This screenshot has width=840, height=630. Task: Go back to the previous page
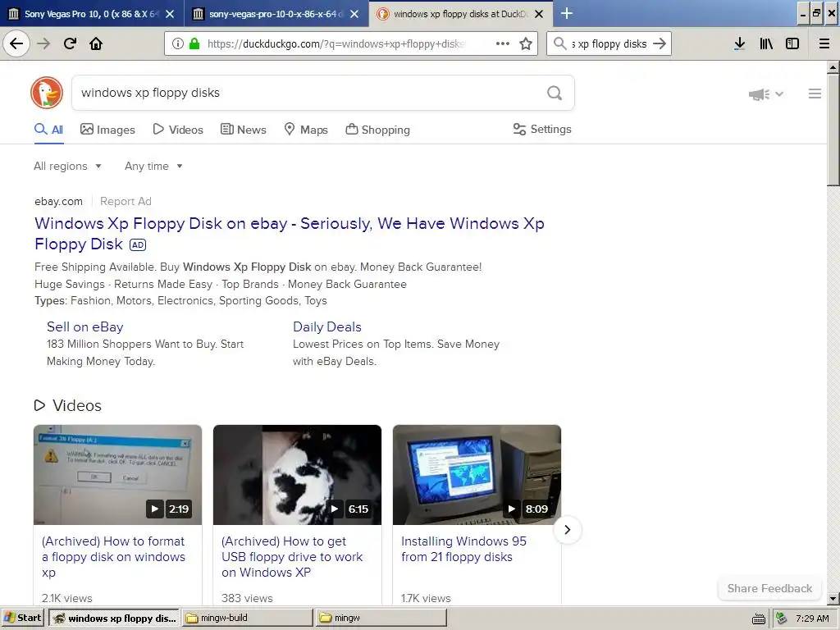point(16,43)
